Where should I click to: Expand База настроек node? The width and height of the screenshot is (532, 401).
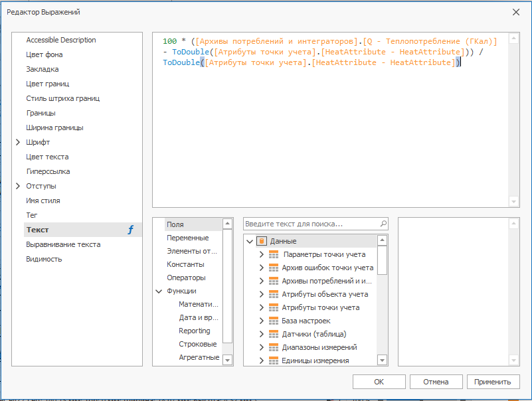261,320
